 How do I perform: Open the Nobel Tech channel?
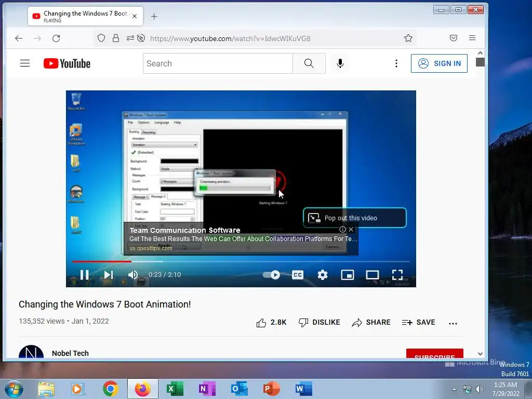[x=70, y=353]
